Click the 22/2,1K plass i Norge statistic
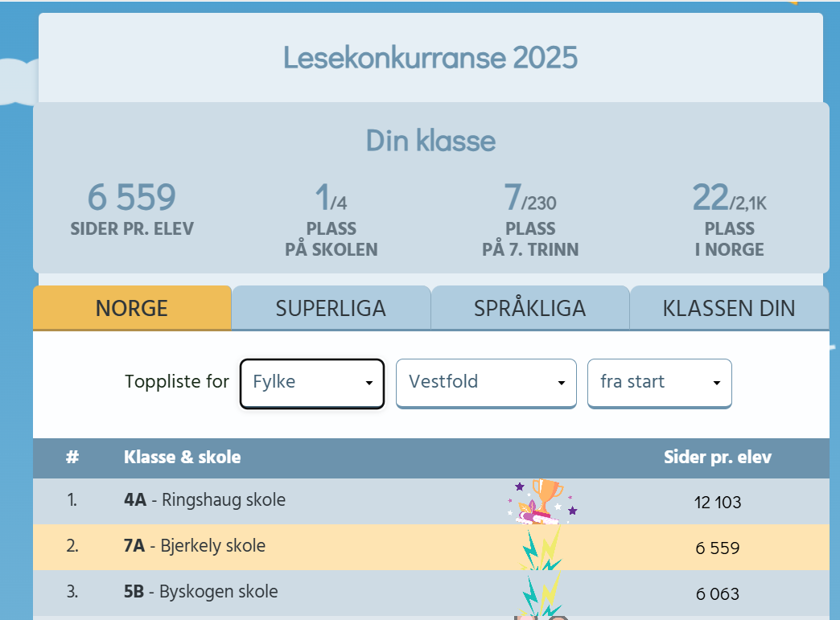Image resolution: width=840 pixels, height=620 pixels. [729, 217]
